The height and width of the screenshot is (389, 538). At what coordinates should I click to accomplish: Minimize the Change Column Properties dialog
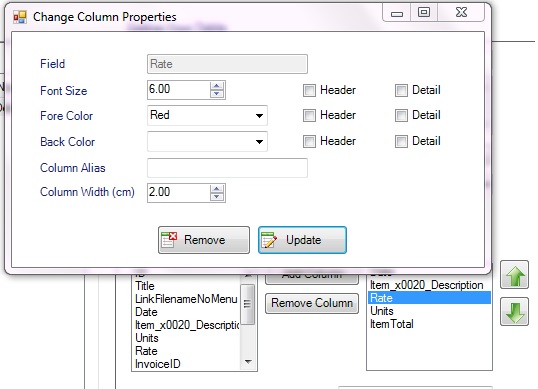(x=397, y=13)
